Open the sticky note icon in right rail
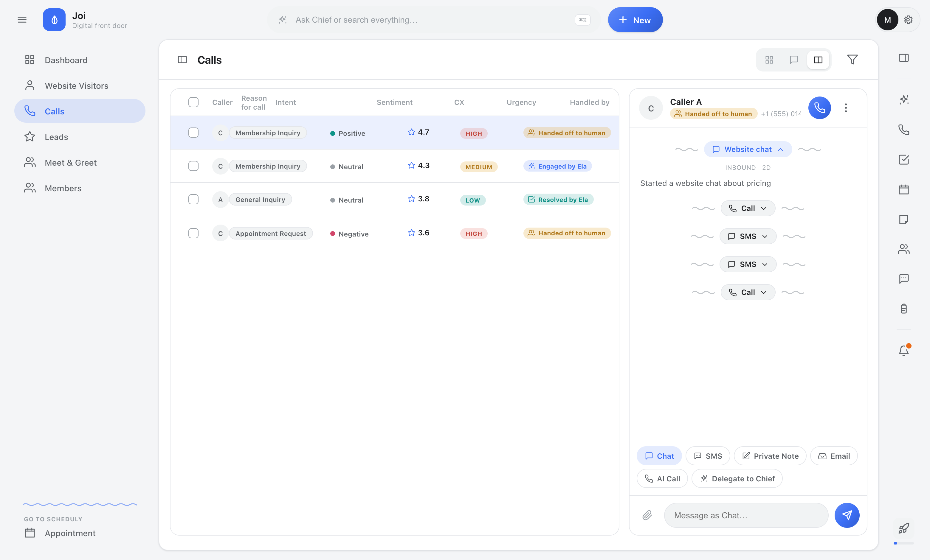Image resolution: width=930 pixels, height=560 pixels. pyautogui.click(x=903, y=219)
